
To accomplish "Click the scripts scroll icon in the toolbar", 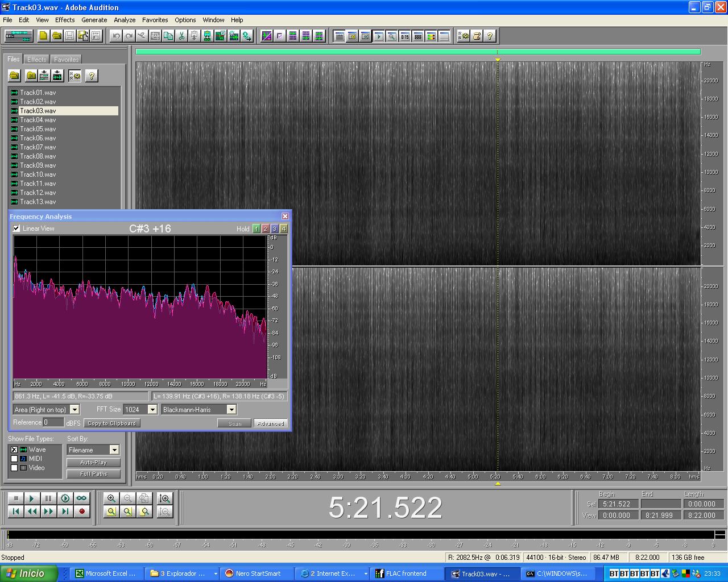I will (477, 36).
